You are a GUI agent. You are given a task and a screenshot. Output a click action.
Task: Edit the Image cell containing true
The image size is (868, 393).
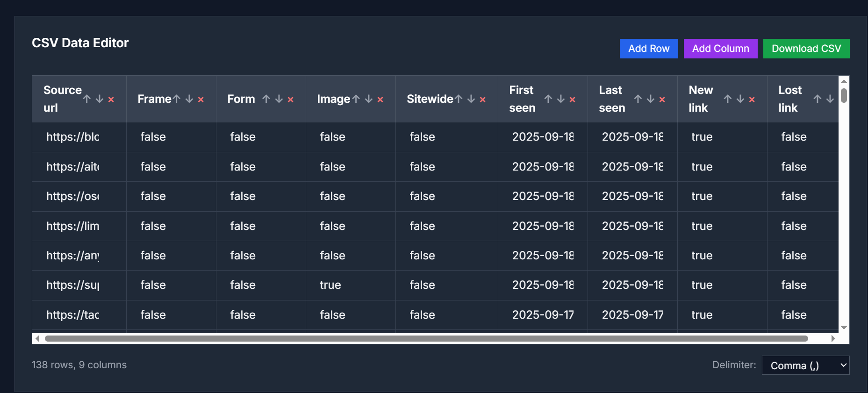point(330,285)
